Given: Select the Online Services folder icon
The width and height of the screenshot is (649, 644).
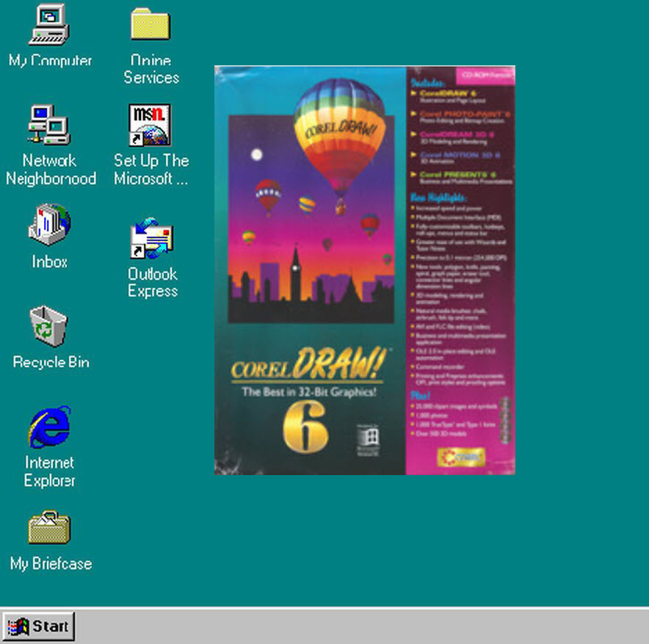Looking at the screenshot, I should [151, 24].
